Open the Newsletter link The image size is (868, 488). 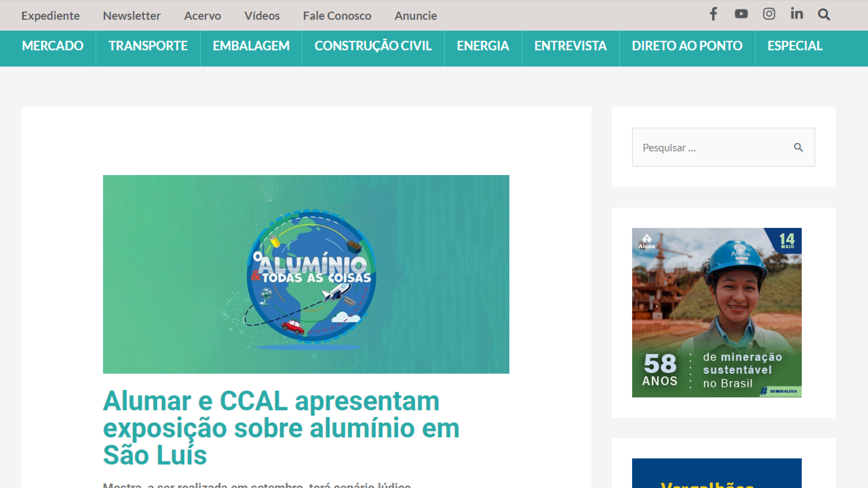(x=132, y=16)
